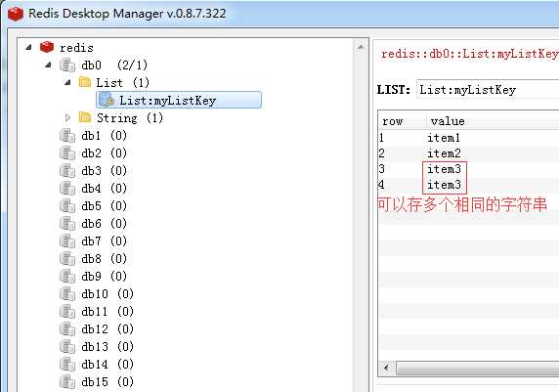559x392 pixels.
Task: Select the item2 value cell
Action: click(444, 153)
